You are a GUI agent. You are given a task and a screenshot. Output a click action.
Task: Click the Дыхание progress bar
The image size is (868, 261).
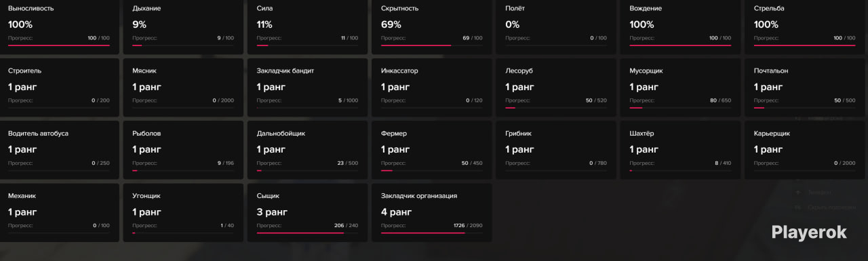tap(183, 45)
